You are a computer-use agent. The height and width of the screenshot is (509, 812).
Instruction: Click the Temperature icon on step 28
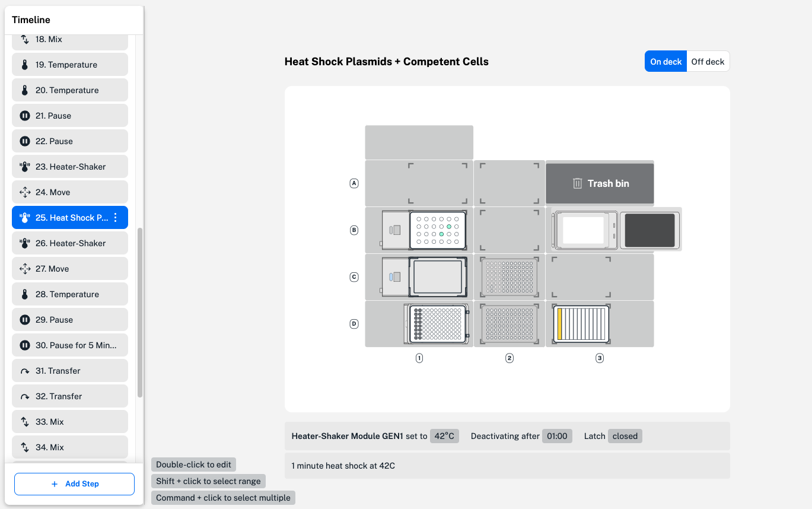coord(24,294)
